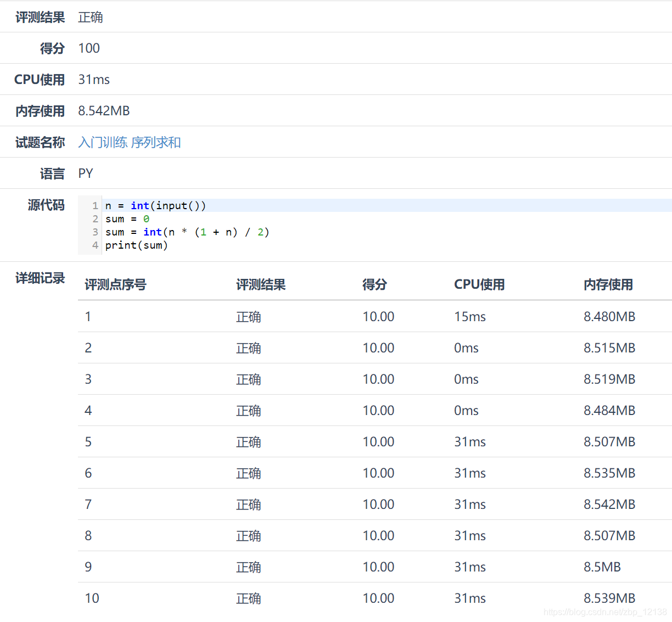This screenshot has height=622, width=672.
Task: Click the 评测结果 table column header
Action: [x=261, y=284]
